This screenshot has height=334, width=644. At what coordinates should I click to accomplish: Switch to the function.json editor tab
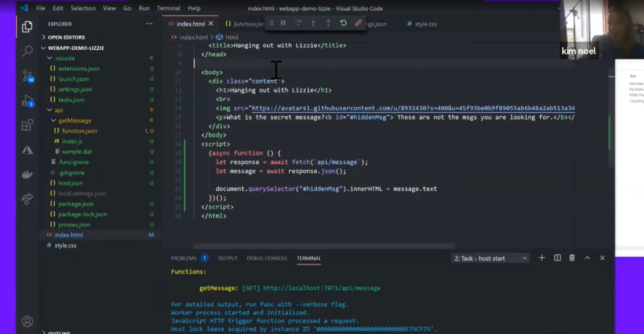click(x=244, y=24)
